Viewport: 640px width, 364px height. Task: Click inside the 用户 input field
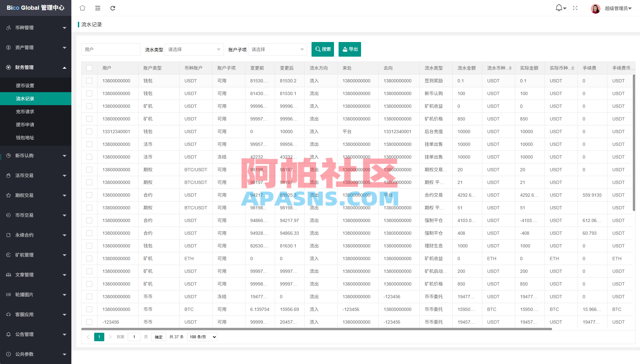111,49
